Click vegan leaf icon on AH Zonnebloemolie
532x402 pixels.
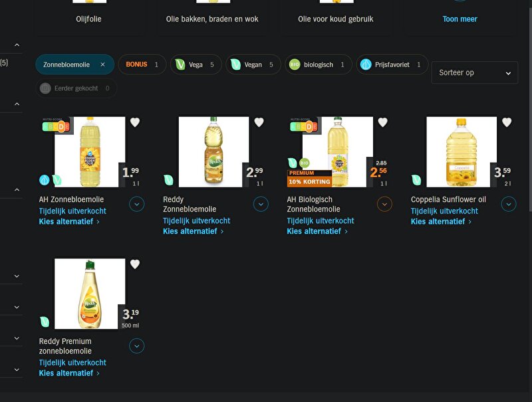tap(57, 179)
